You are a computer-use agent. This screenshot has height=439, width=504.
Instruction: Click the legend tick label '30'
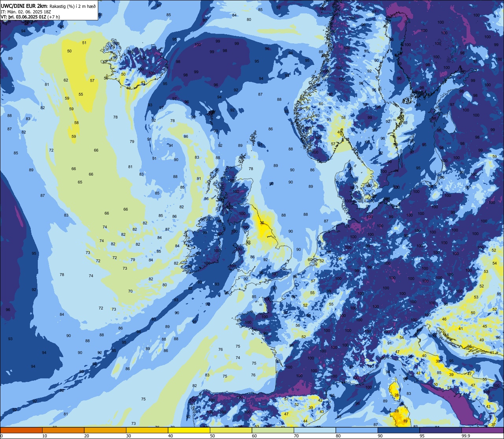coord(128,436)
